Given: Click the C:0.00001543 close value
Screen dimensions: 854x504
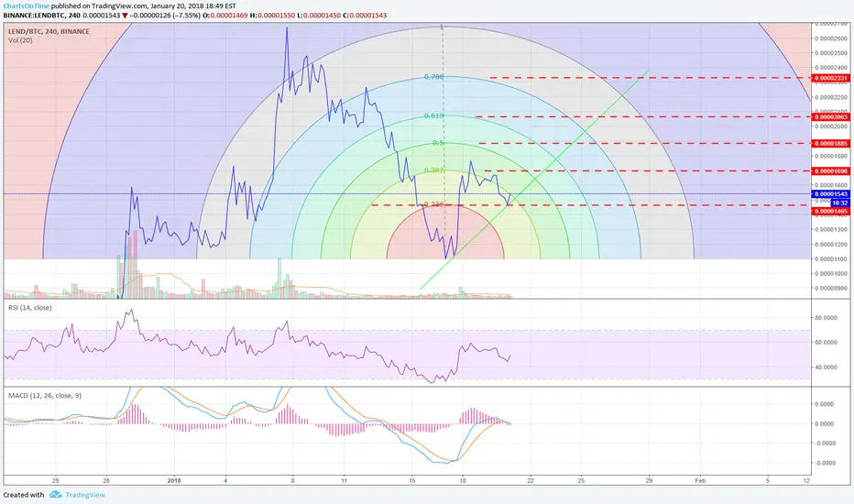Looking at the screenshot, I should [x=365, y=16].
